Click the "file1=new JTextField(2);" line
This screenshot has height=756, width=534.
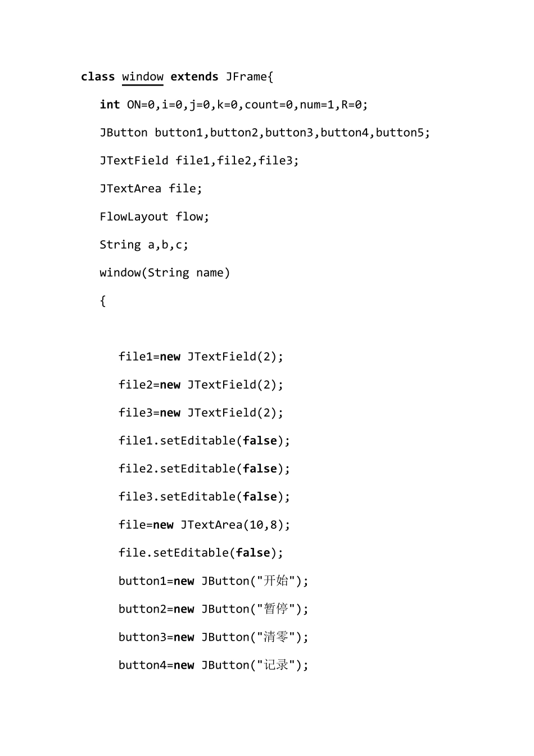pyautogui.click(x=201, y=357)
